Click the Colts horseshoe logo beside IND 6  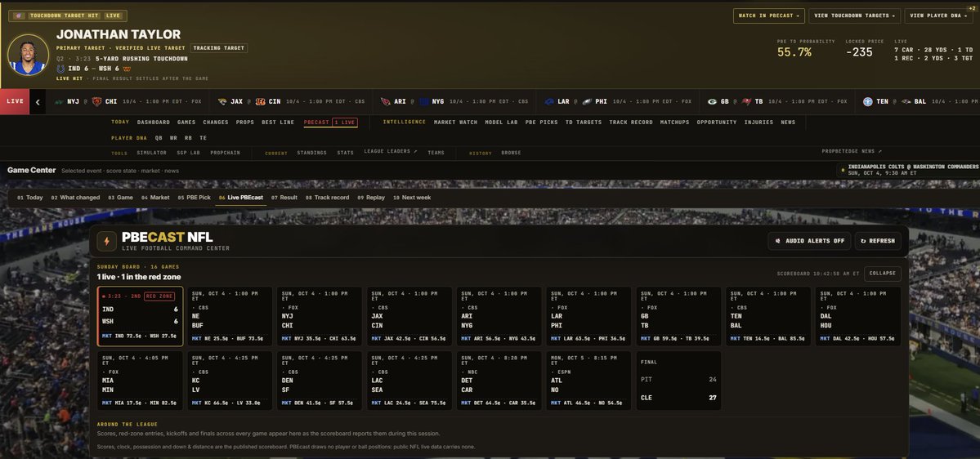tap(60, 69)
